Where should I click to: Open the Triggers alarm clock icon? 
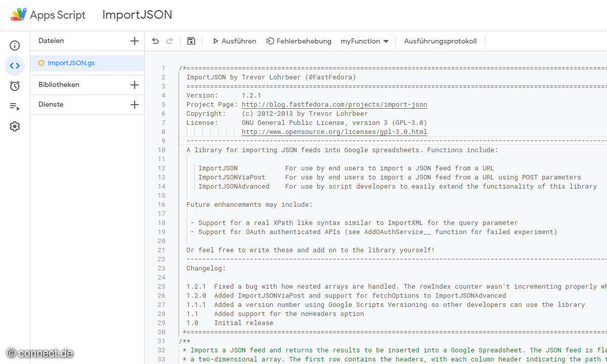(15, 86)
